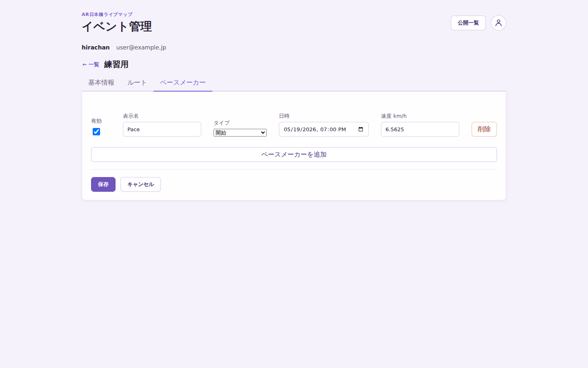This screenshot has height=368, width=588.
Task: Click the イベント管理 page heading
Action: [x=117, y=27]
